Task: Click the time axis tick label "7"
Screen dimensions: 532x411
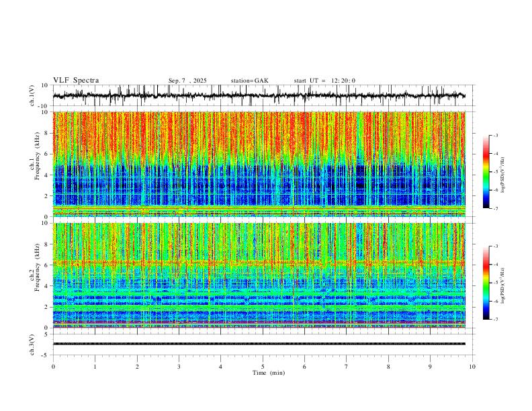Action: click(x=347, y=367)
